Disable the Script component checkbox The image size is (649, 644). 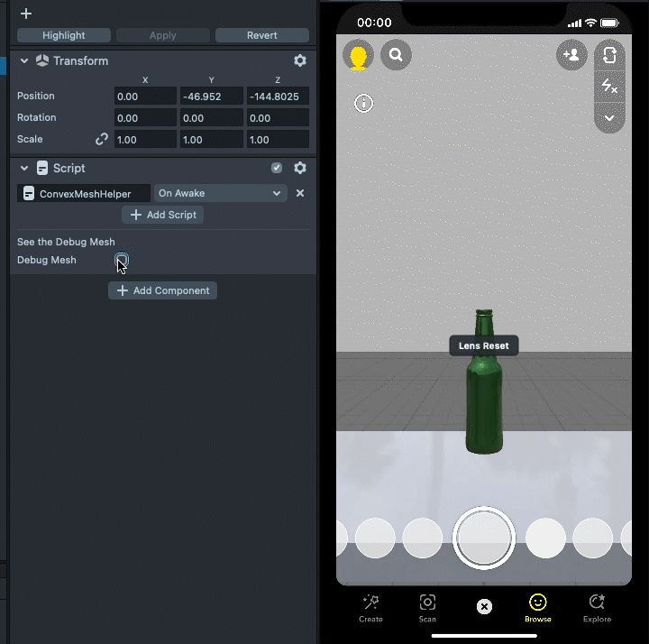coord(277,168)
